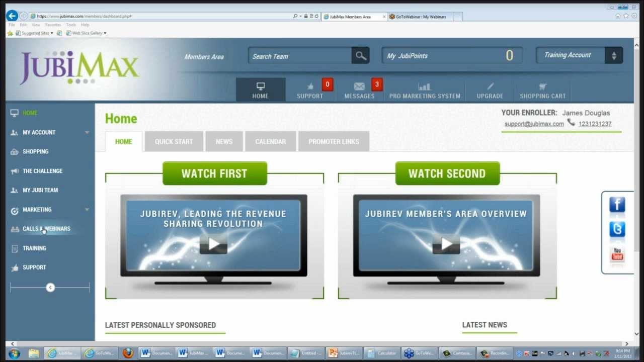Switch to Camtasia in the taskbar
The height and width of the screenshot is (362, 644).
tap(456, 353)
